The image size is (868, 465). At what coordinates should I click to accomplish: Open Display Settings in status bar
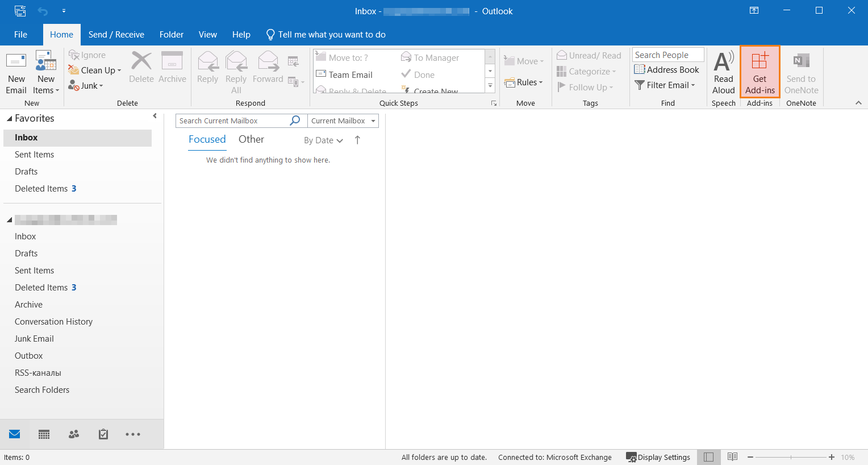point(658,457)
